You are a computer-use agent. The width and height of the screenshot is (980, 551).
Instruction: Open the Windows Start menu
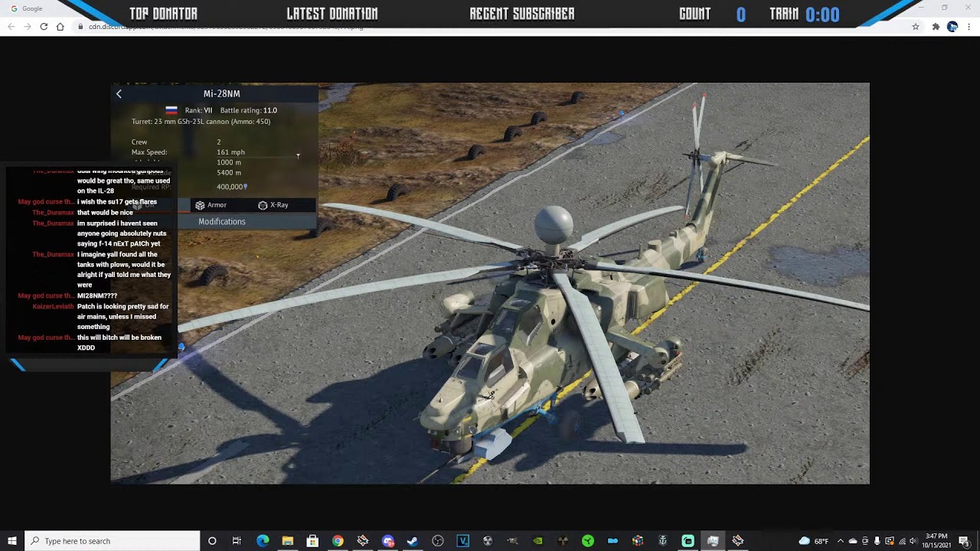(12, 541)
